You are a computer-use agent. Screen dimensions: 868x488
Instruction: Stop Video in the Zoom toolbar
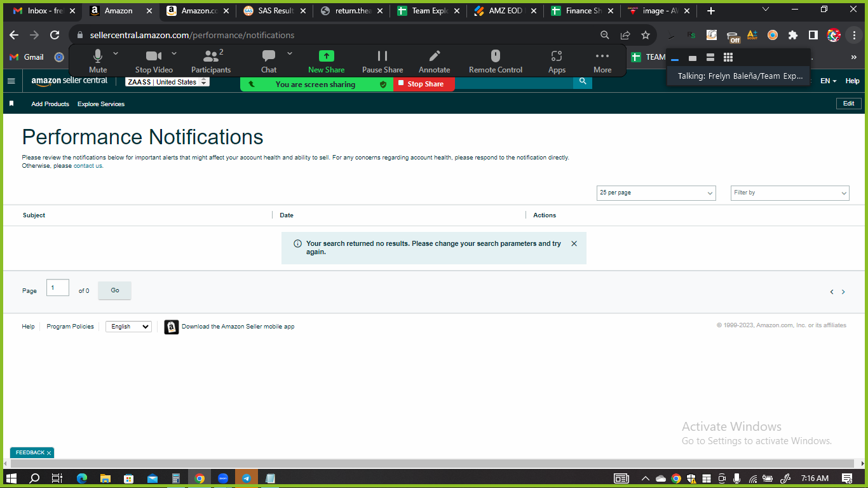click(x=154, y=62)
